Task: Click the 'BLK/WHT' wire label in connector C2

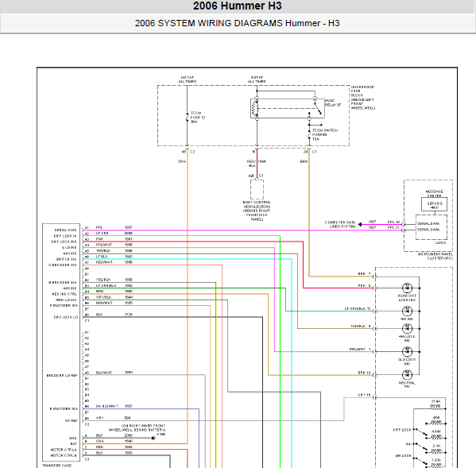Action: tap(104, 373)
